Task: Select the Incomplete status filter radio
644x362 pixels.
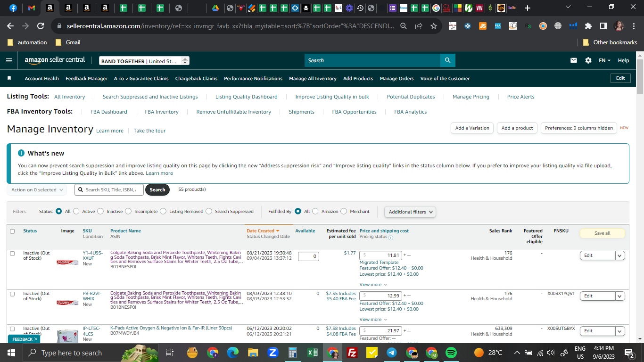Action: pos(128,211)
